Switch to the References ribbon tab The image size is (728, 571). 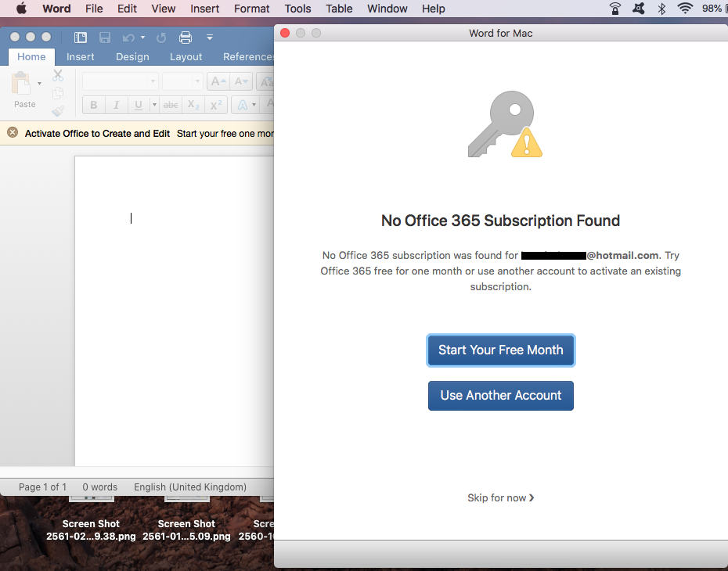[248, 56]
